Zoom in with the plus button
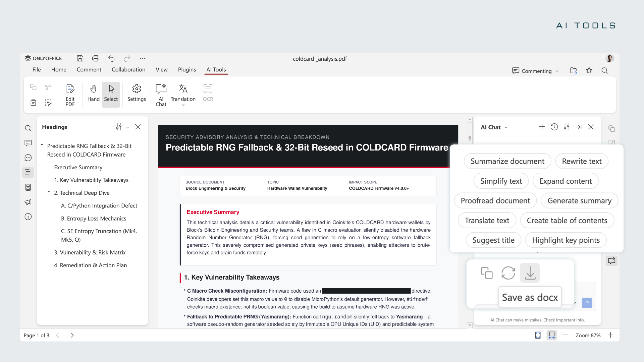644x362 pixels. [611, 335]
